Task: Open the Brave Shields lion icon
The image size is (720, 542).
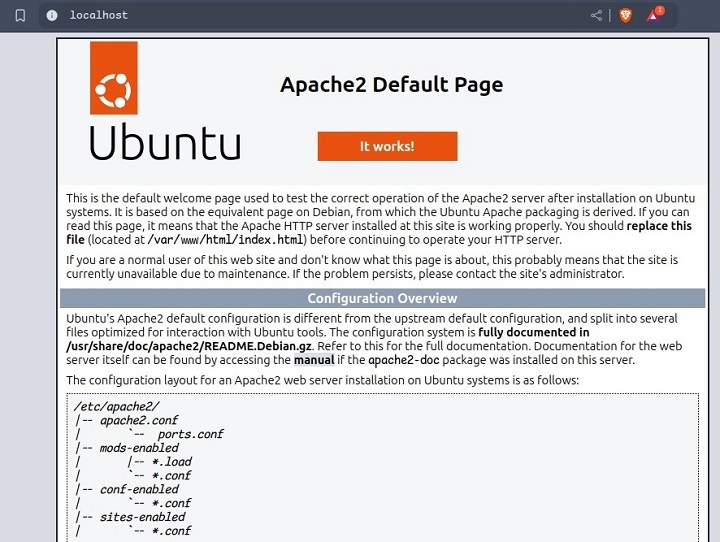Action: tap(626, 15)
